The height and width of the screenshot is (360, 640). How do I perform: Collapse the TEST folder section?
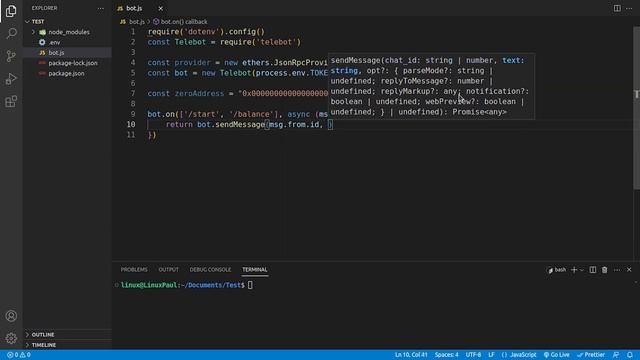click(67, 22)
